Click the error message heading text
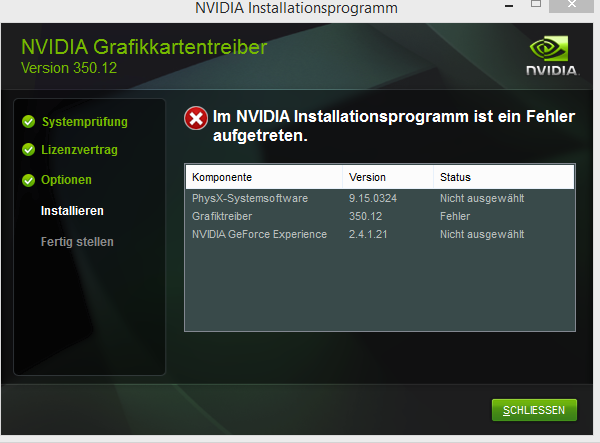 [394, 126]
